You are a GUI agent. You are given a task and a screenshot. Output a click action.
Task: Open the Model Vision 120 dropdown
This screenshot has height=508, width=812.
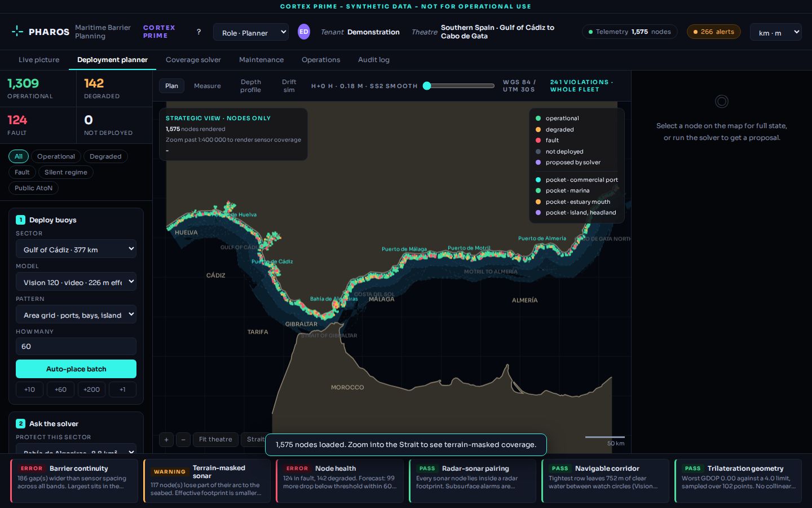tap(76, 282)
